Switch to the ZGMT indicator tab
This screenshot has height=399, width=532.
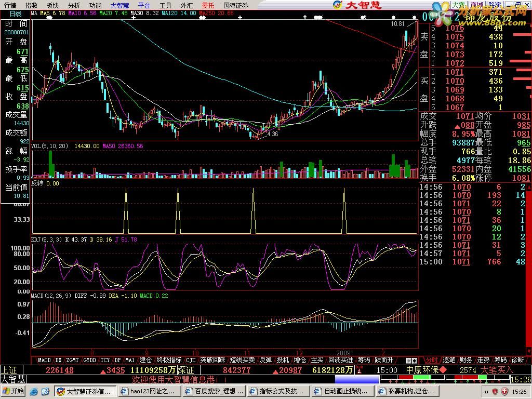point(72,360)
